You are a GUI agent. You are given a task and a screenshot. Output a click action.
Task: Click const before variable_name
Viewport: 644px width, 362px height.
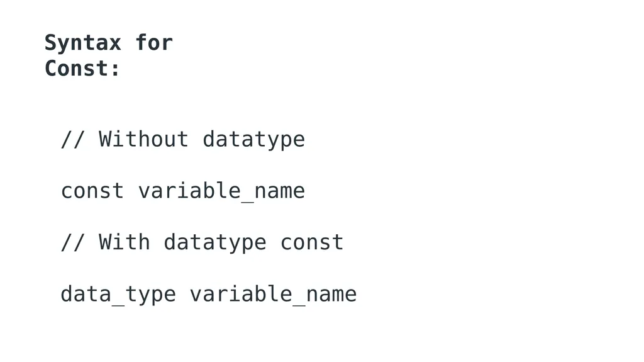pyautogui.click(x=92, y=191)
